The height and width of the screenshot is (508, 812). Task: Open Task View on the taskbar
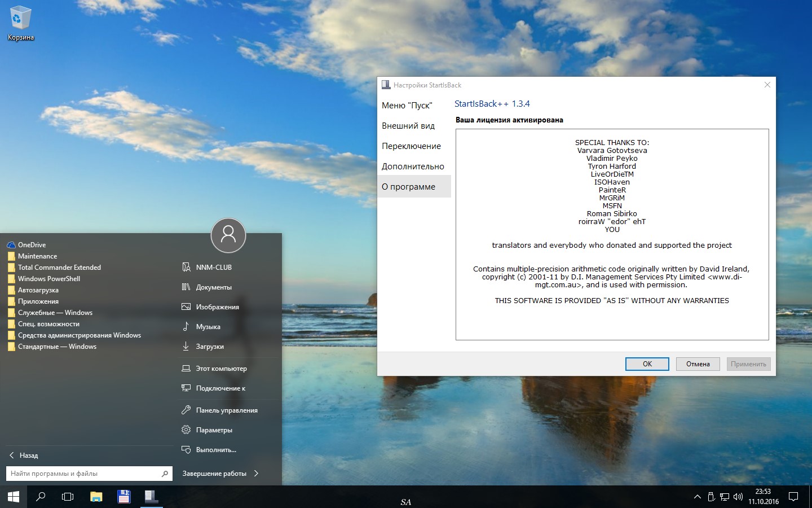coord(68,497)
